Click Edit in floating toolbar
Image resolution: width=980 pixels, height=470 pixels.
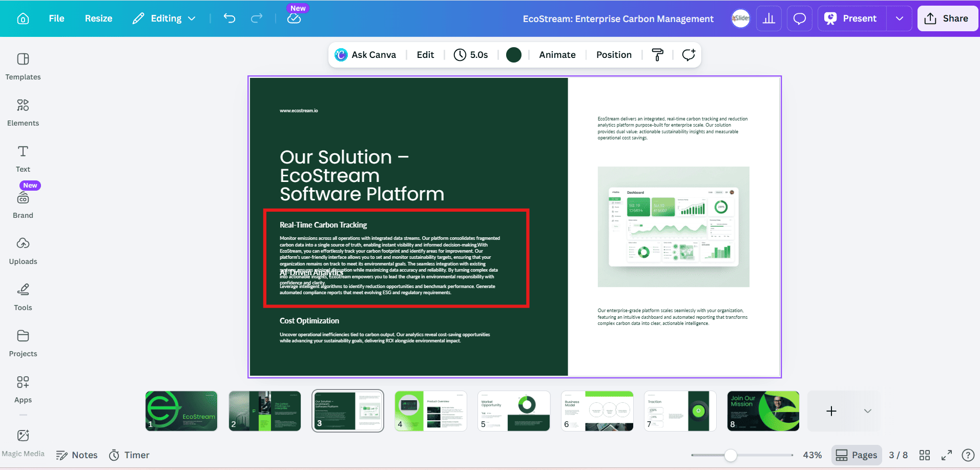point(425,55)
